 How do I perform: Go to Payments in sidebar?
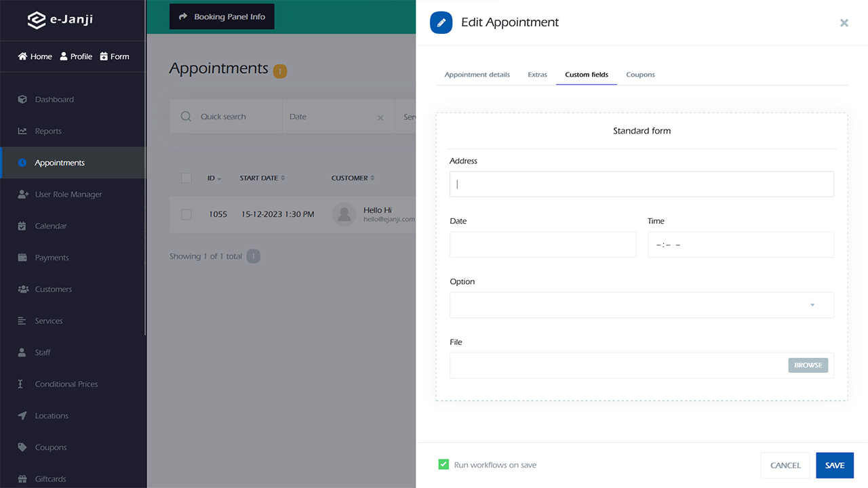pyautogui.click(x=52, y=258)
